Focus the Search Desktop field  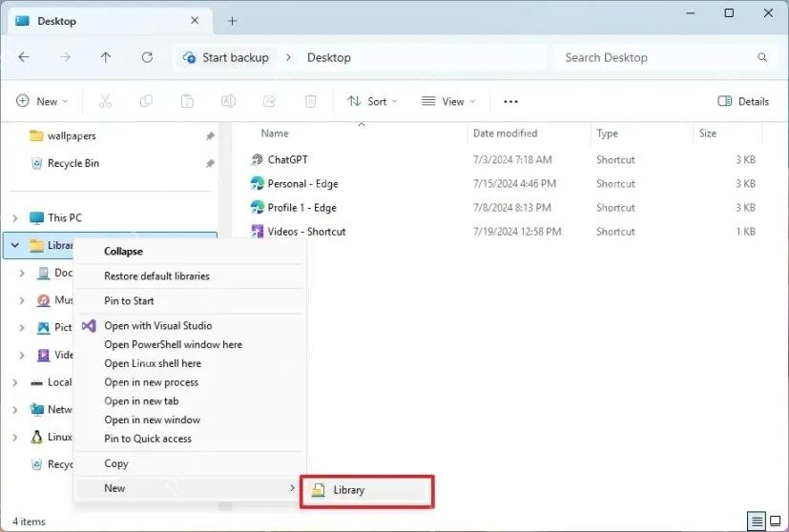click(x=664, y=58)
